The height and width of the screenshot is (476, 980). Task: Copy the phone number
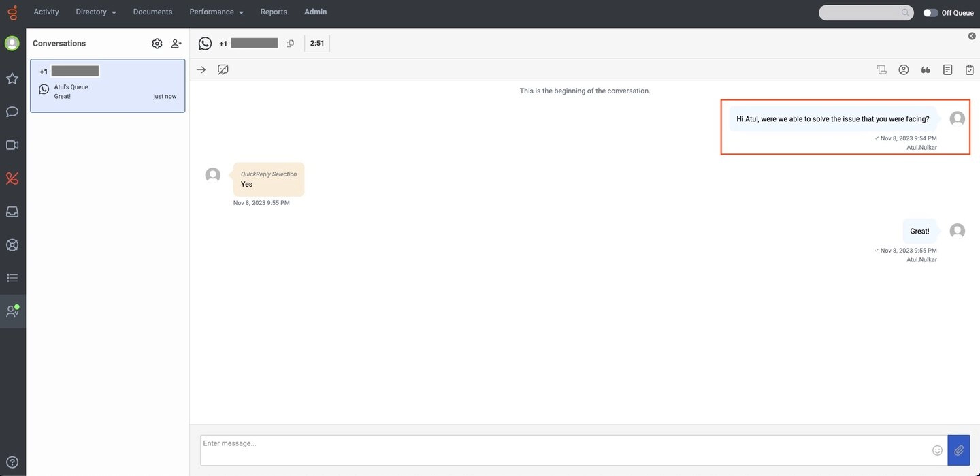pos(291,44)
